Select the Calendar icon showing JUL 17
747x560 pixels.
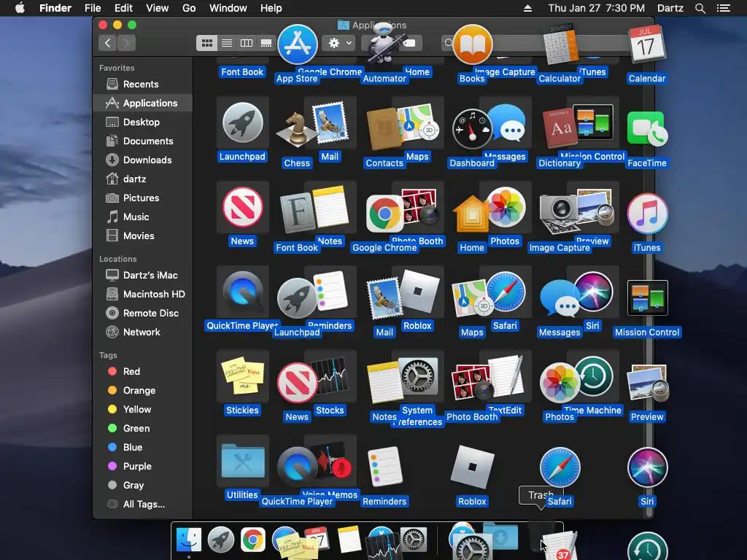pos(646,44)
